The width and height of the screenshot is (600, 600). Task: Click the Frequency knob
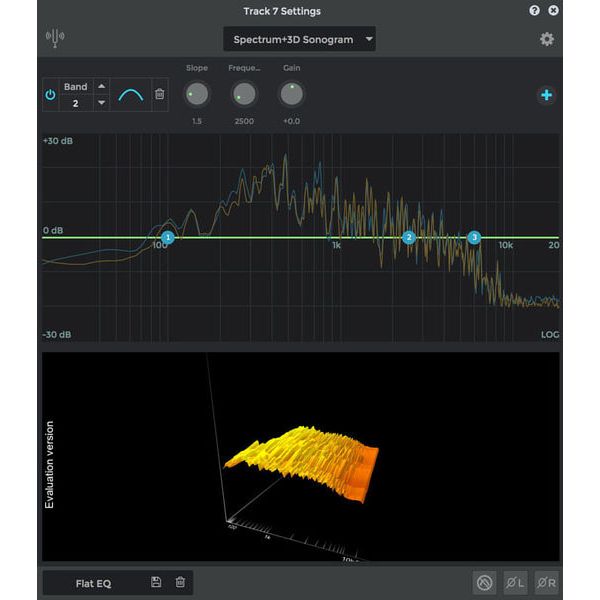[x=244, y=94]
